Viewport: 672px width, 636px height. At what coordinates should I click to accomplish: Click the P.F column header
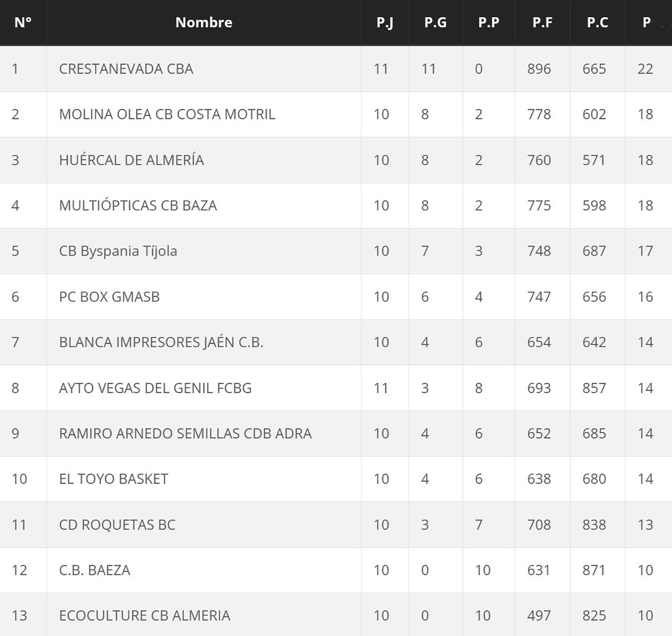coord(542,22)
